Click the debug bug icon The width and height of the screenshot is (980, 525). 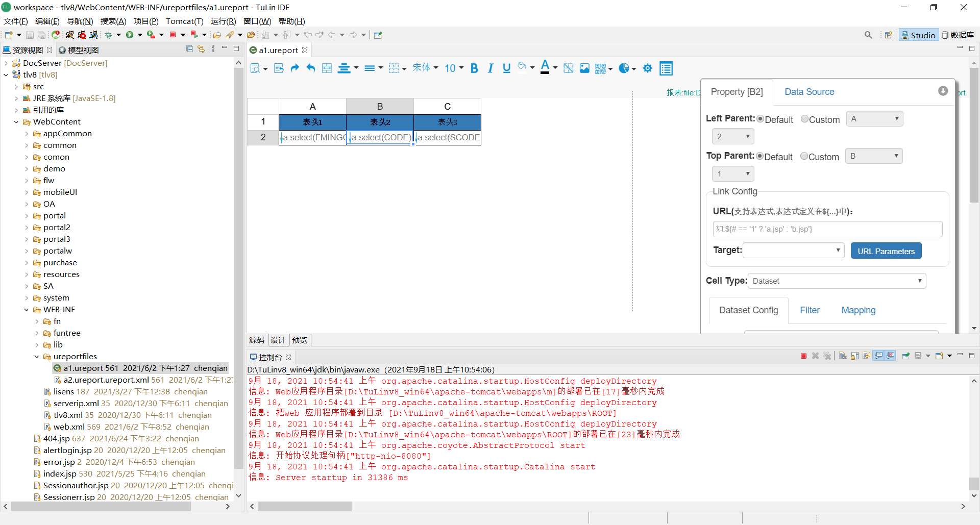click(108, 35)
